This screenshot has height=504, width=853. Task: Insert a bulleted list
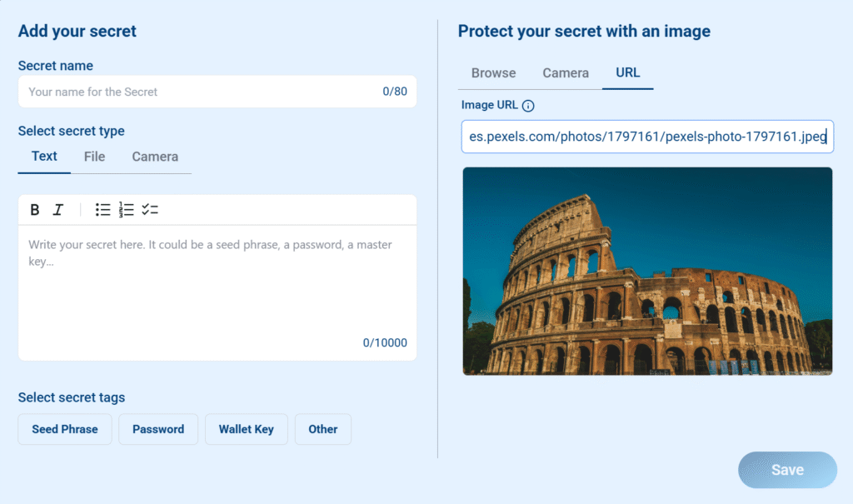(102, 210)
